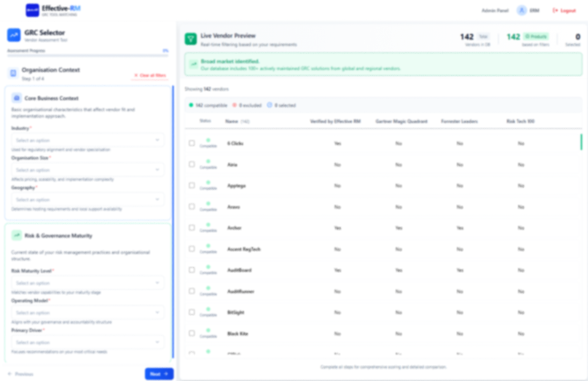Click the Compatible status dot for AuditRunner
The image size is (588, 381).
(x=208, y=288)
